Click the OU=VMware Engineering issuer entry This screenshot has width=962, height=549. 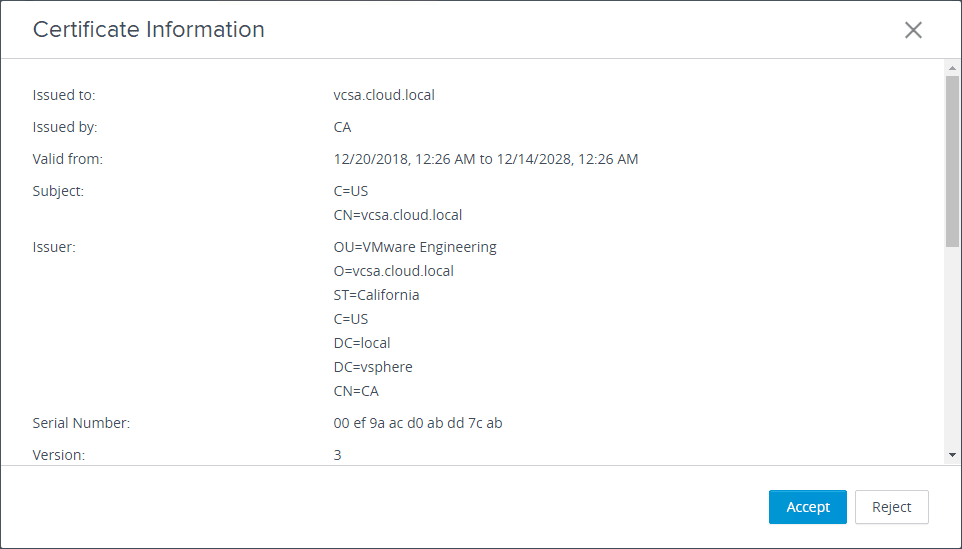(x=415, y=247)
